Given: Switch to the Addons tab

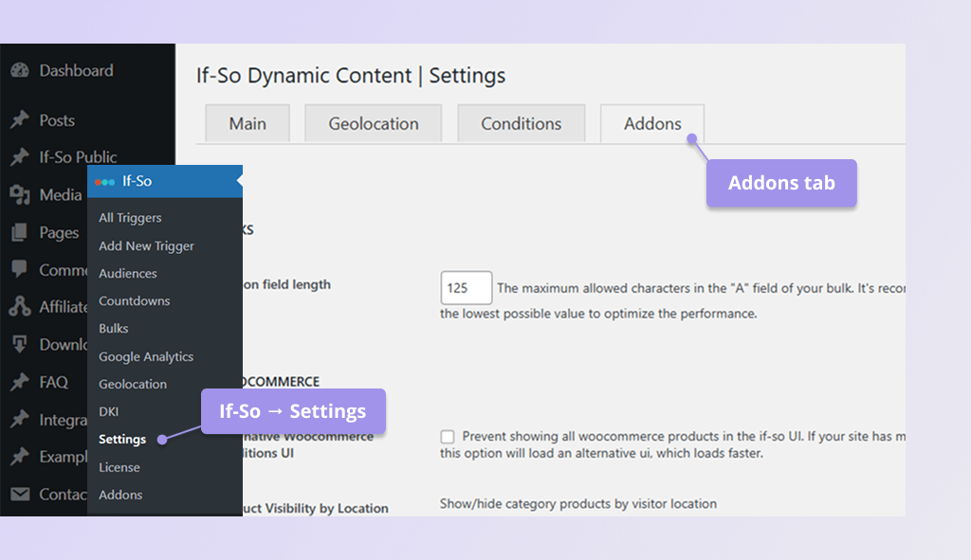Looking at the screenshot, I should click(x=651, y=123).
